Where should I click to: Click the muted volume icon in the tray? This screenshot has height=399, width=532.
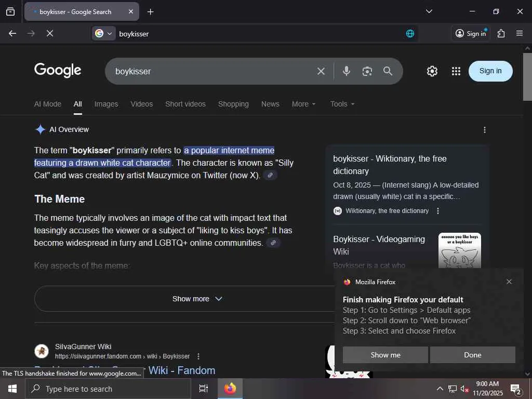(x=464, y=389)
